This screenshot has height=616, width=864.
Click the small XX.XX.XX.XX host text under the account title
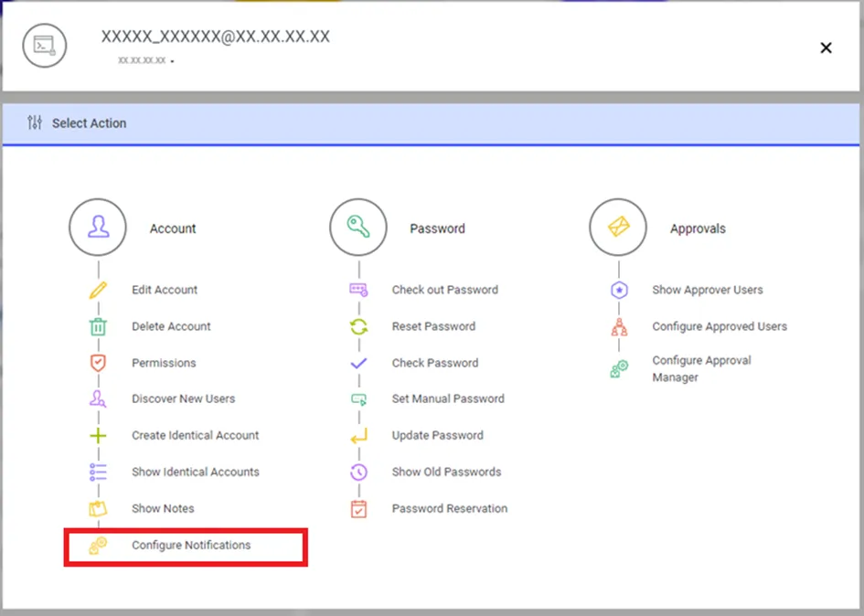coord(142,60)
